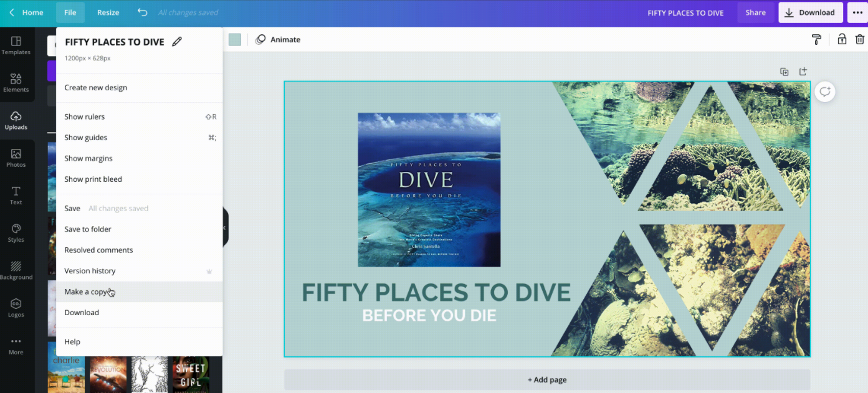
Task: Open the teal background color swatch
Action: [234, 39]
